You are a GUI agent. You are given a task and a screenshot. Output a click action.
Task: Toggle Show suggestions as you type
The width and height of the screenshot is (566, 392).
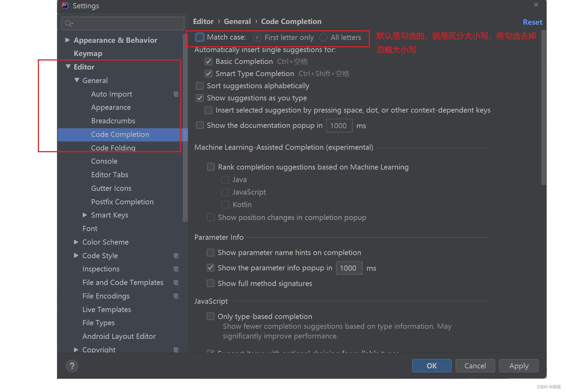(x=200, y=98)
